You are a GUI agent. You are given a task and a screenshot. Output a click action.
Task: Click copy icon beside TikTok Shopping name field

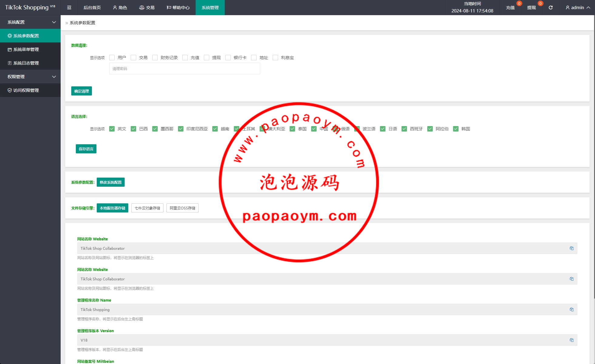tap(571, 309)
